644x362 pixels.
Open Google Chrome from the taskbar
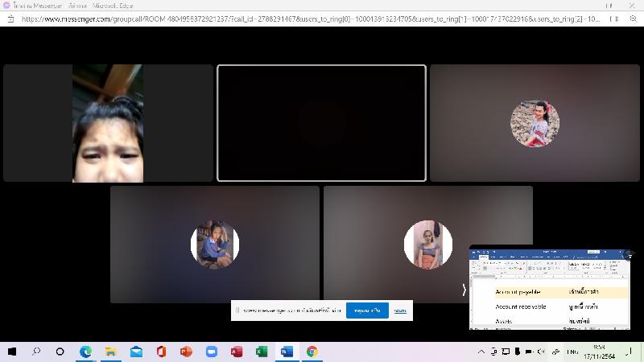click(312, 352)
